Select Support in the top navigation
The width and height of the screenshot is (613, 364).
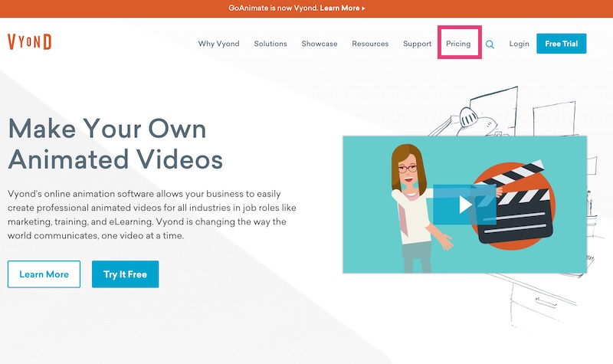tap(417, 44)
